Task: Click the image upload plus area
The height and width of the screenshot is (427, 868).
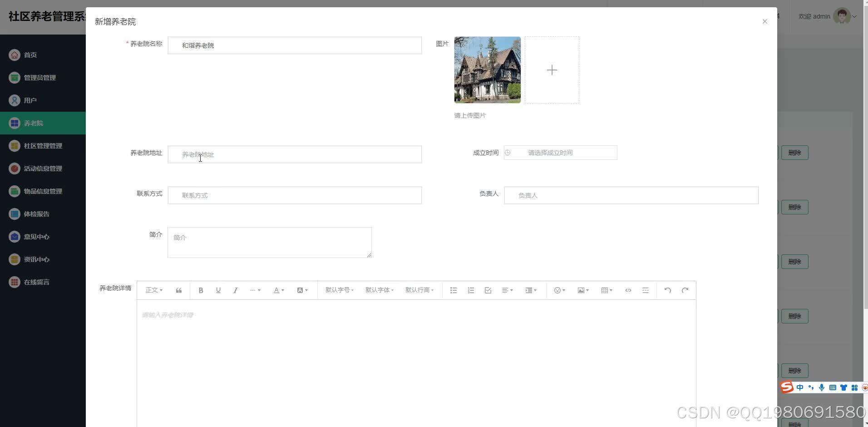Action: pyautogui.click(x=552, y=70)
